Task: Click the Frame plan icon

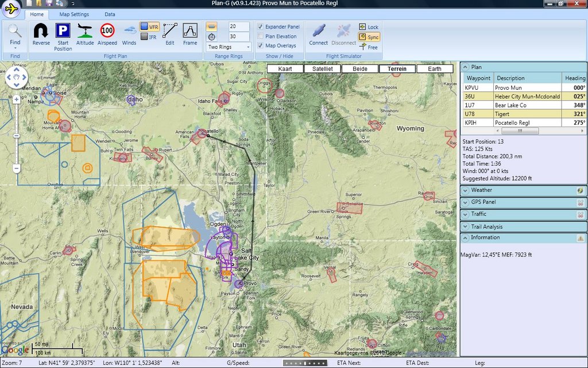Action: click(x=190, y=32)
